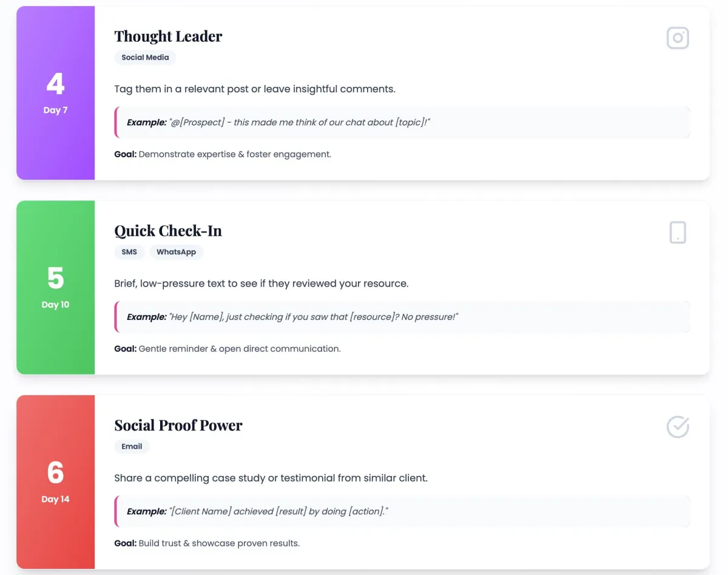Click the Instagram icon on Thought Leader card
This screenshot has height=575, width=728.
(678, 38)
